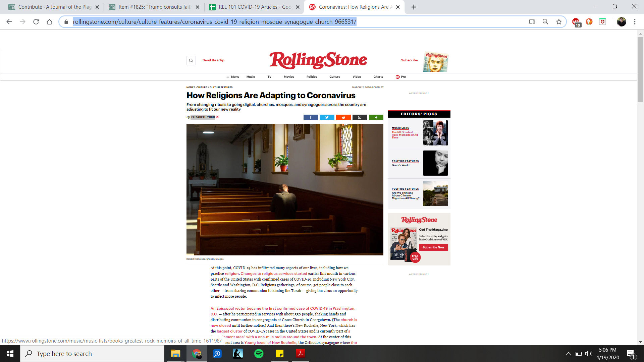Open the AdBlock extension icon
Screen dimensions: 644x362
(576, 22)
